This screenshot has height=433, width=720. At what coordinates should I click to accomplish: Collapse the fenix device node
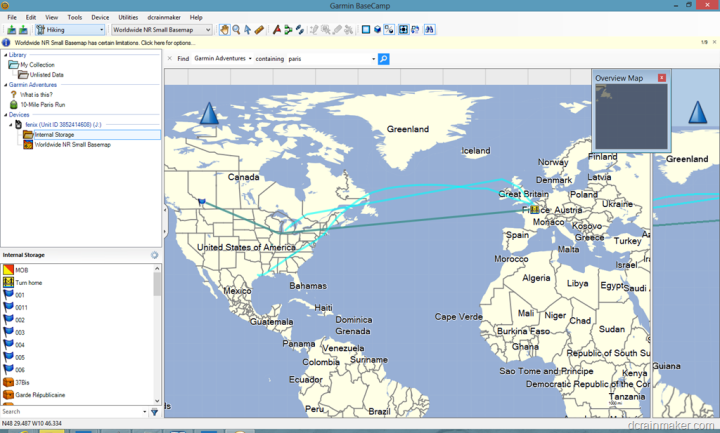pos(11,124)
